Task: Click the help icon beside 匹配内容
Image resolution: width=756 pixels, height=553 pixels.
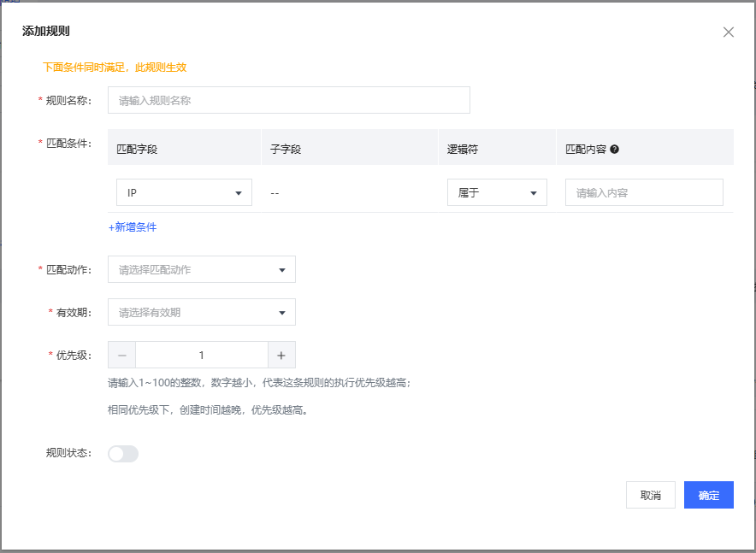Action: click(615, 149)
